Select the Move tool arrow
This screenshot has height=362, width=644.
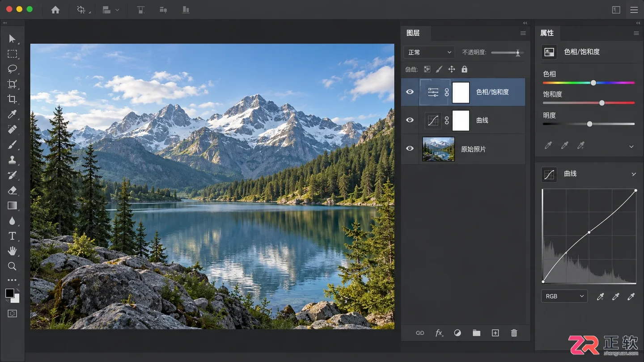tap(12, 39)
